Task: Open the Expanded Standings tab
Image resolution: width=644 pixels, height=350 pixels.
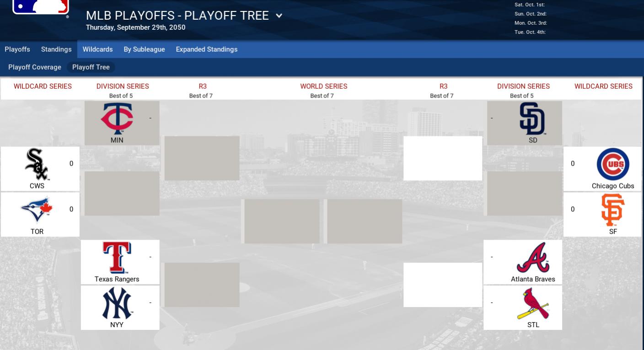Action: [x=206, y=49]
